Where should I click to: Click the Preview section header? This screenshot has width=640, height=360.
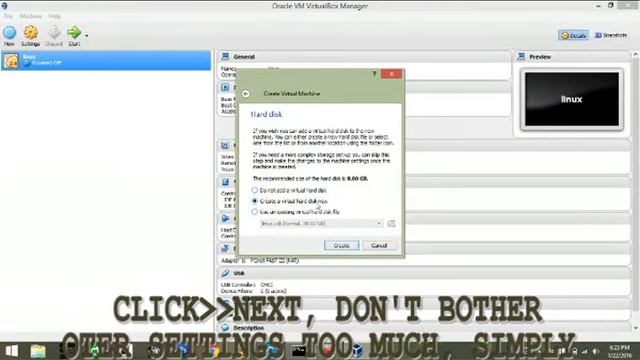click(x=571, y=56)
